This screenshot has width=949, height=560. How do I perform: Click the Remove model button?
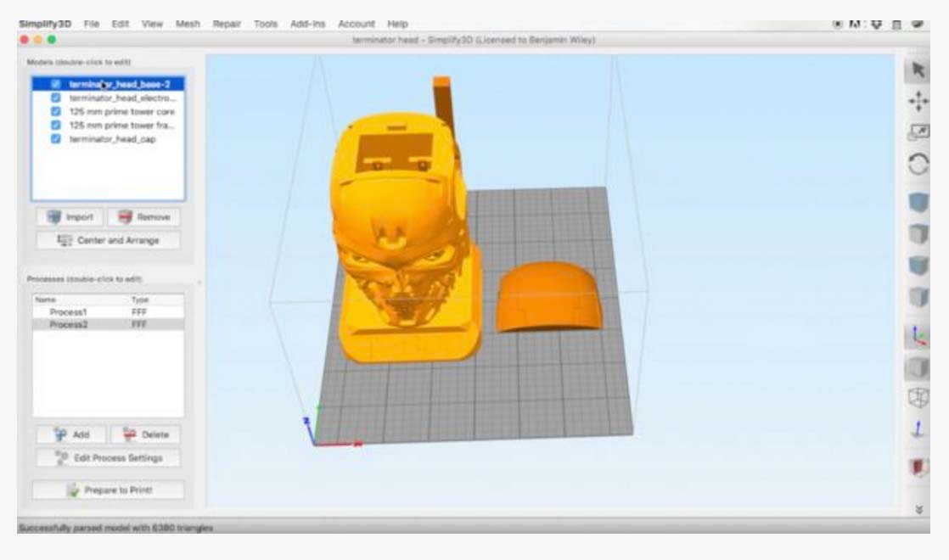[144, 217]
